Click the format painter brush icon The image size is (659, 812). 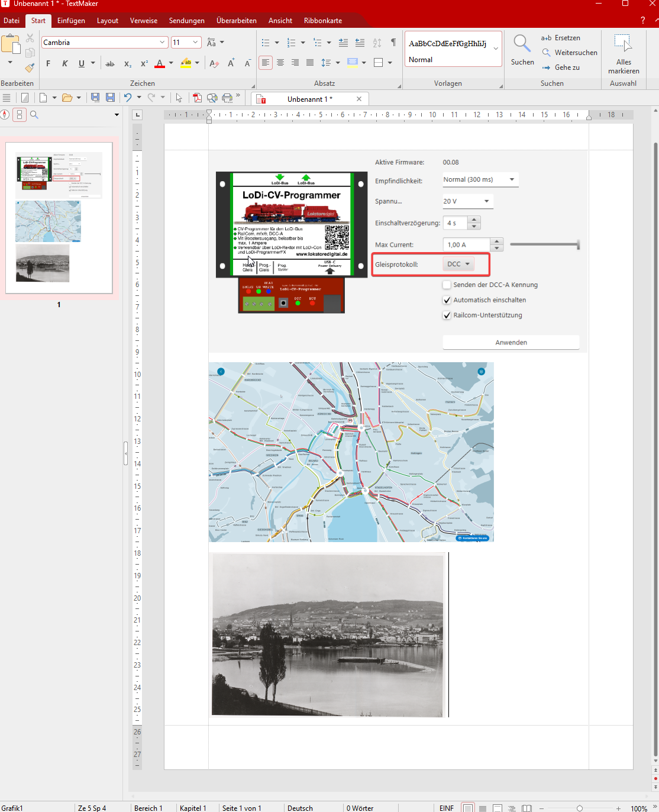coord(30,67)
